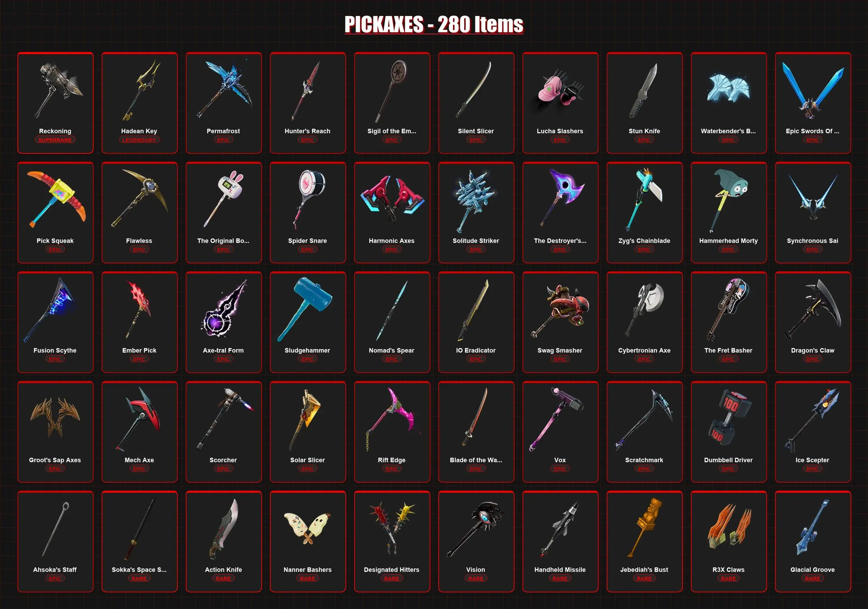
Task: Open the Dumbbell Driver item icon
Action: (x=730, y=418)
